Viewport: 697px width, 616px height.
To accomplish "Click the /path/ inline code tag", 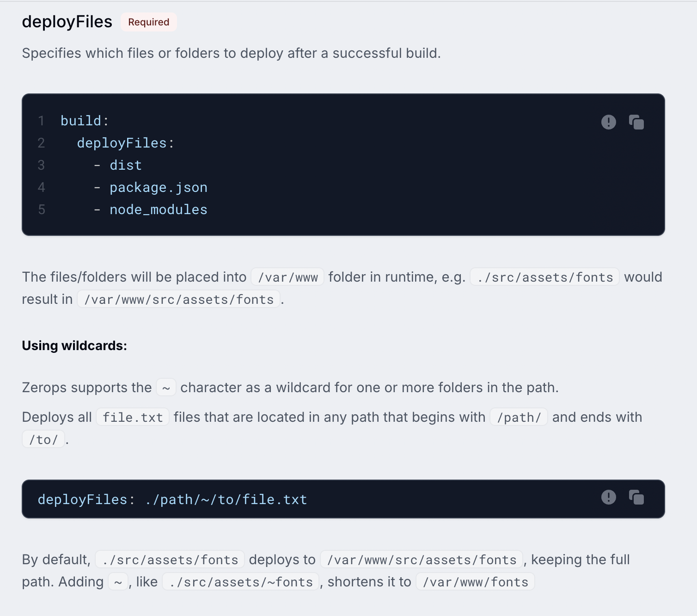I will click(x=519, y=417).
